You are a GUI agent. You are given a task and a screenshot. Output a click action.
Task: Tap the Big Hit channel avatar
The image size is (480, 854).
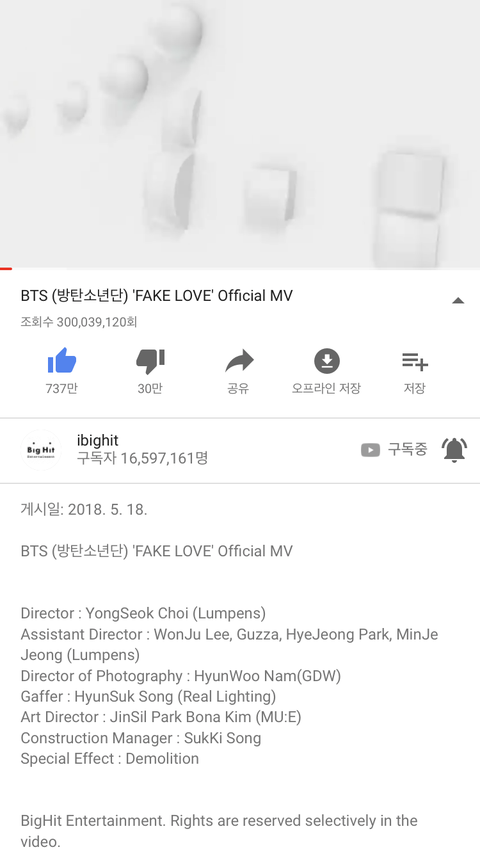tap(41, 450)
